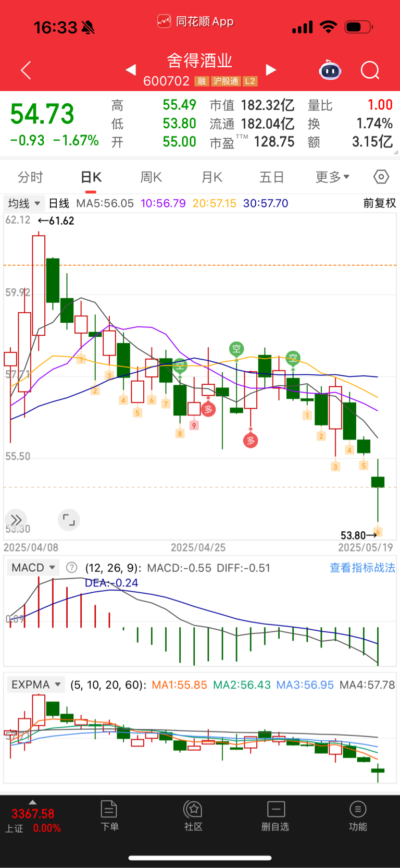The height and width of the screenshot is (868, 400).
Task: Tap the back arrow in header
Action: click(26, 70)
